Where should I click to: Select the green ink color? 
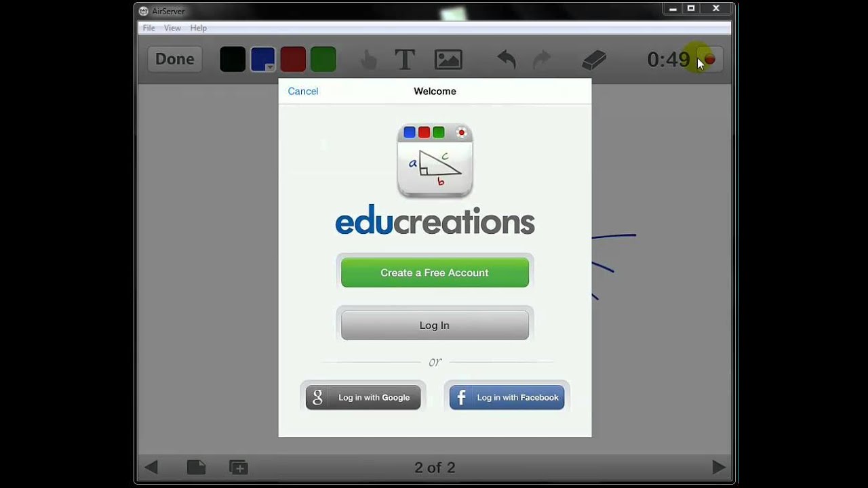[323, 60]
